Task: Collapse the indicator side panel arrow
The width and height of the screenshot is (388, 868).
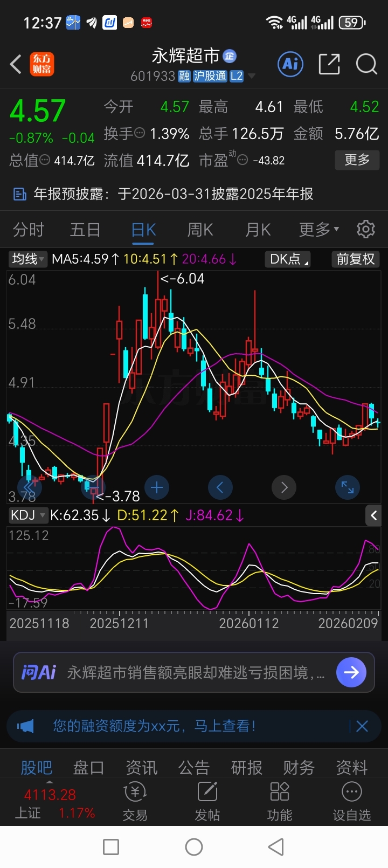Action: (374, 515)
